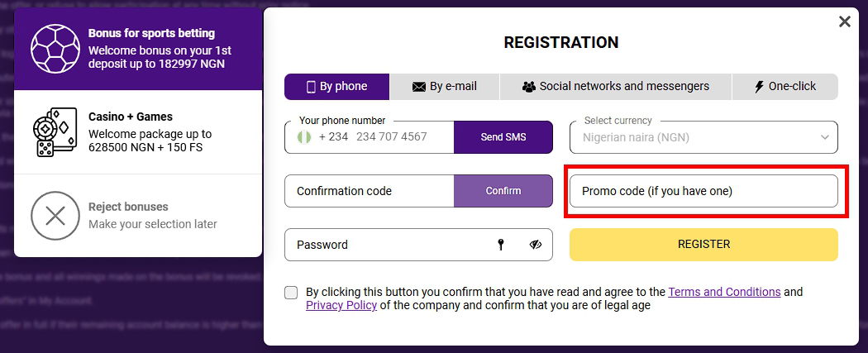
Task: Click the key icon in Password field
Action: click(x=500, y=245)
